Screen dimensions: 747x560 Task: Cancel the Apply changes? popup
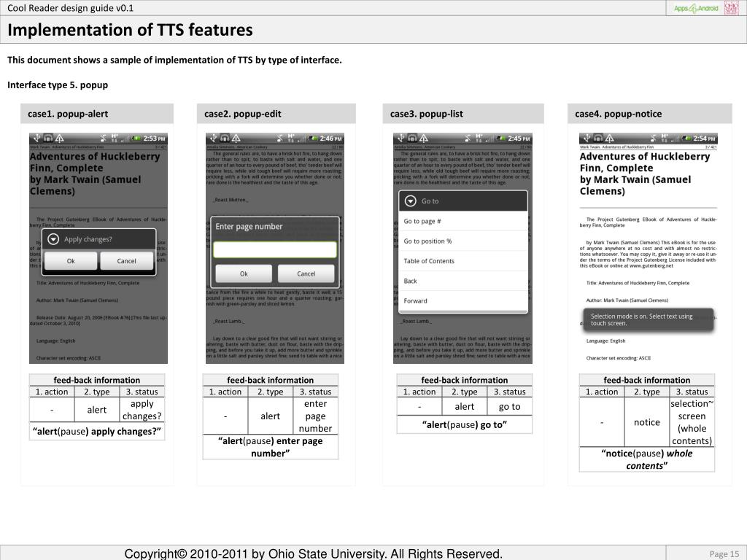point(126,261)
